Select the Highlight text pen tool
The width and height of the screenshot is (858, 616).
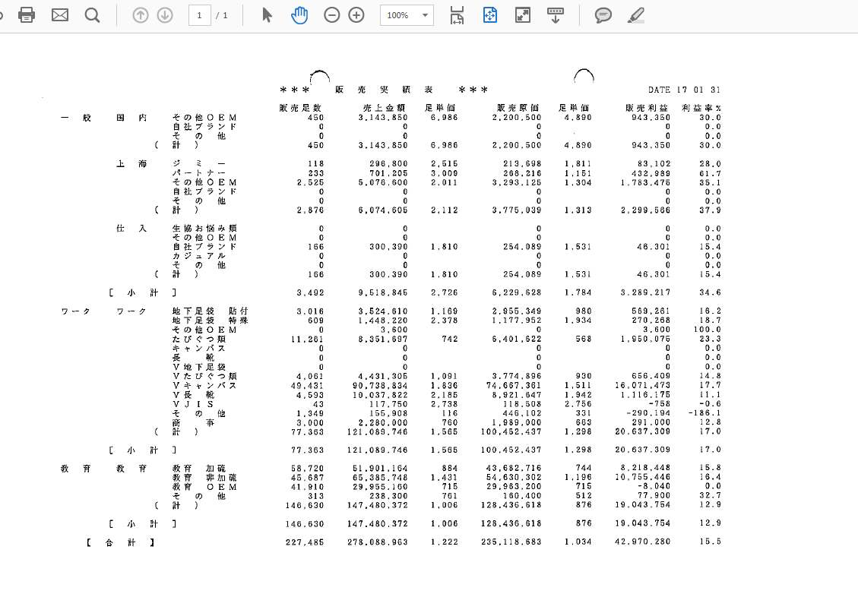pyautogui.click(x=636, y=15)
